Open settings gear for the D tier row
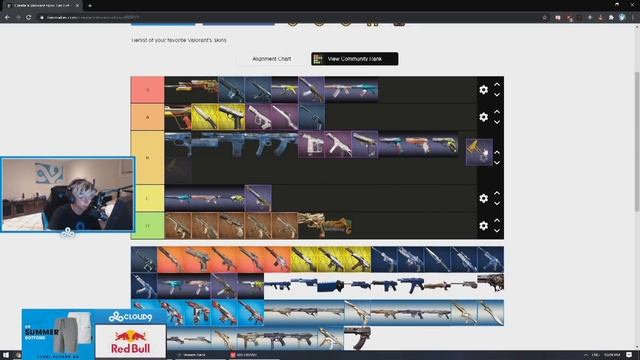 (483, 226)
